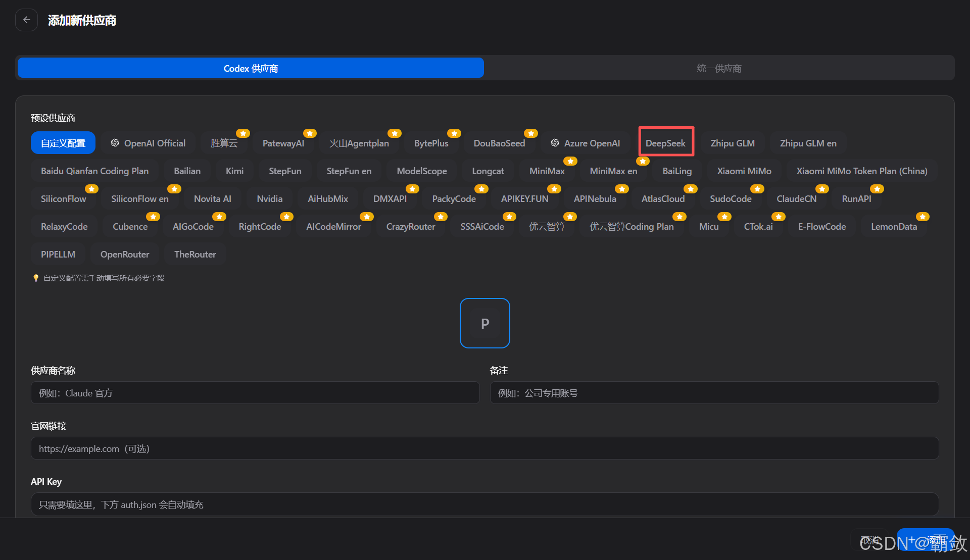Choose the APIKEY.FUN preset
This screenshot has width=970, height=560.
coord(525,198)
